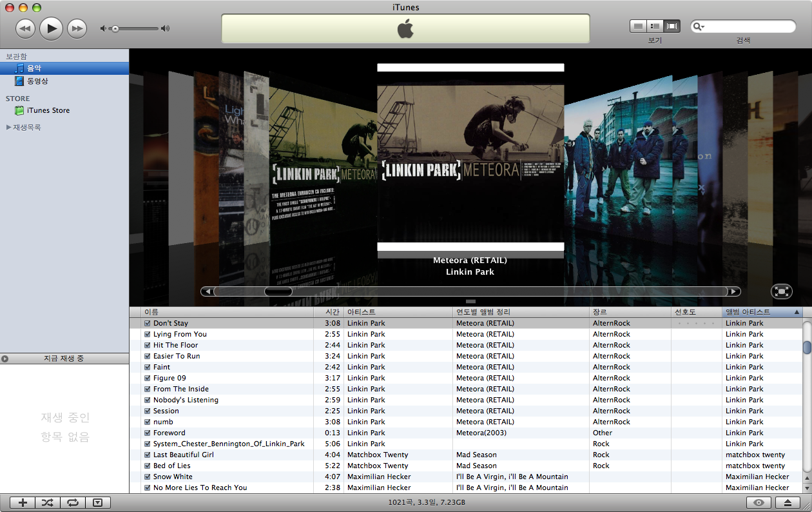Click Meteora(2003) album cell
812x512 pixels.
click(481, 433)
